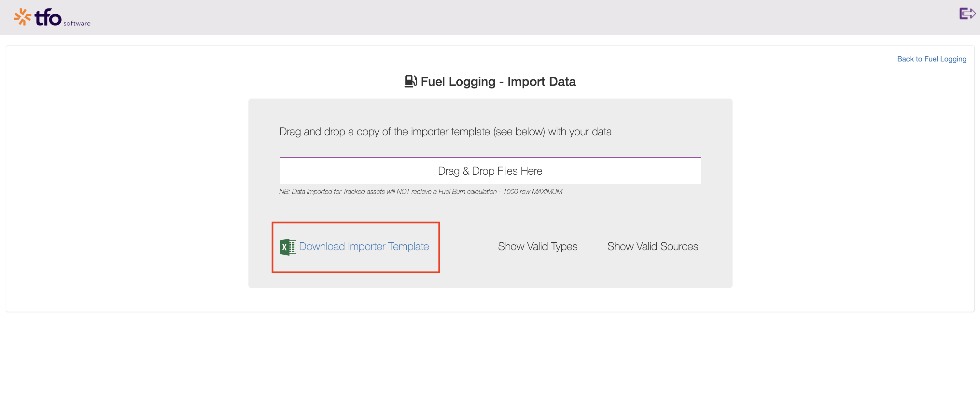Click the tfo wordmark in the header

pos(48,18)
